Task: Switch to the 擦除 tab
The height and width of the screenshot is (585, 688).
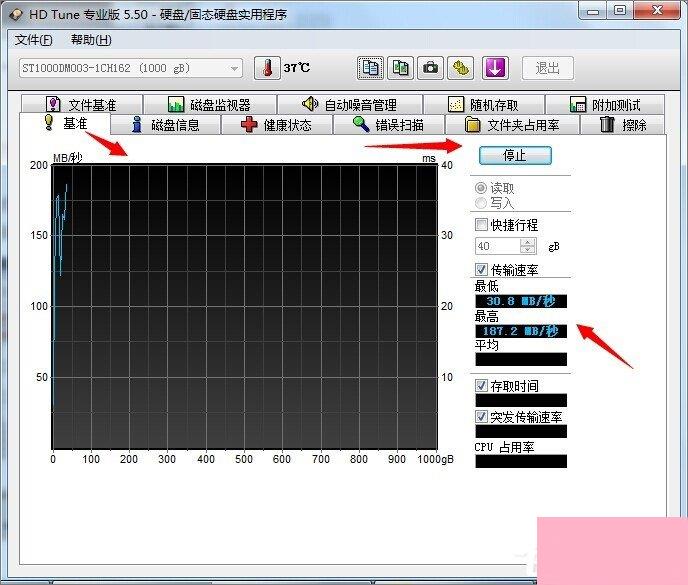Action: click(x=623, y=125)
